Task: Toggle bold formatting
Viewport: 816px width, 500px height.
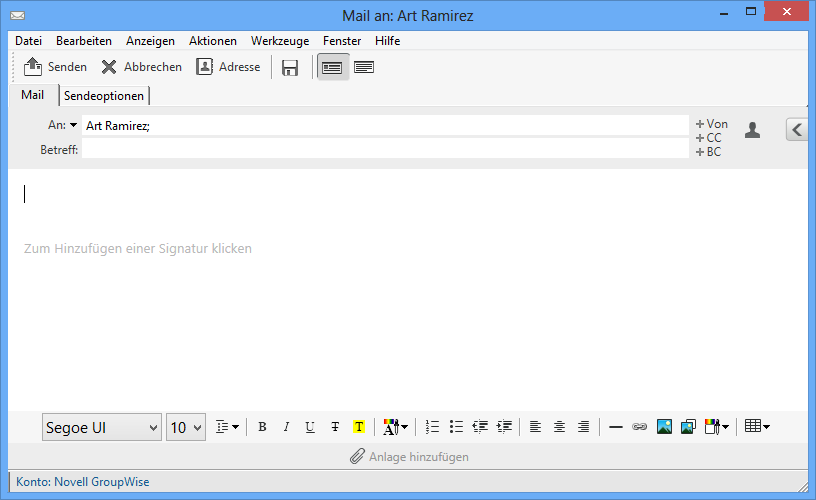Action: [x=262, y=427]
